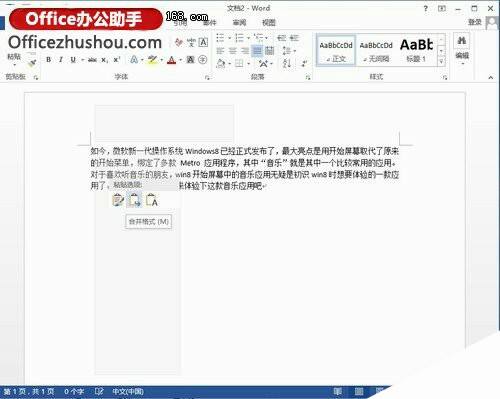
Task: Toggle Center paragraph alignment
Action: 233,51
